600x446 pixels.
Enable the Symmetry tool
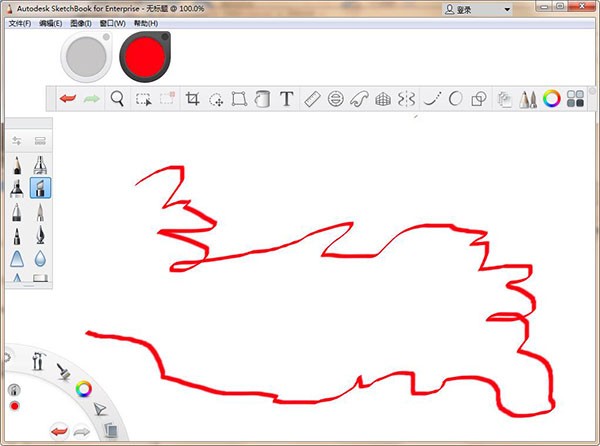(x=405, y=99)
